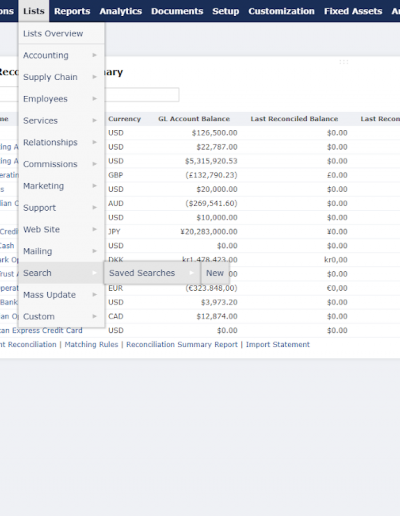Click the AUD currency cell

click(x=116, y=203)
